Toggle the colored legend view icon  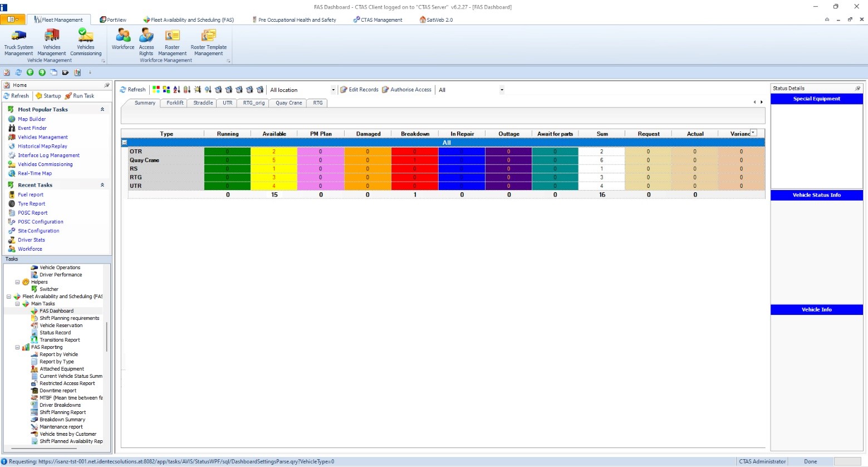[x=156, y=89]
